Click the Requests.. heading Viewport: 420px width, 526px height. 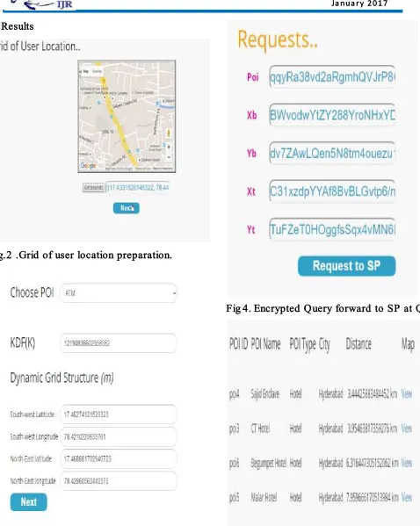point(278,40)
